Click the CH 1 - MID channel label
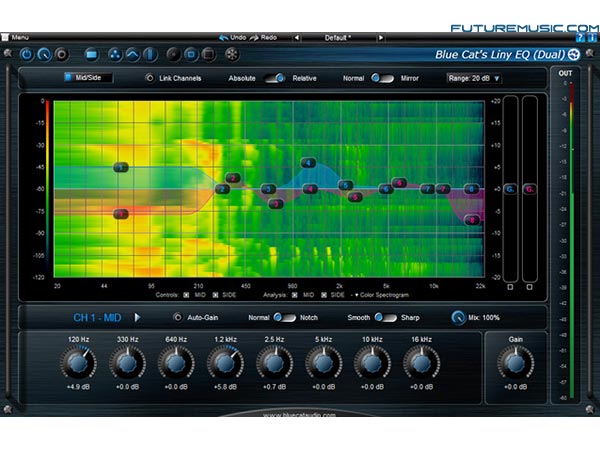Image resolution: width=600 pixels, height=450 pixels. click(x=97, y=318)
